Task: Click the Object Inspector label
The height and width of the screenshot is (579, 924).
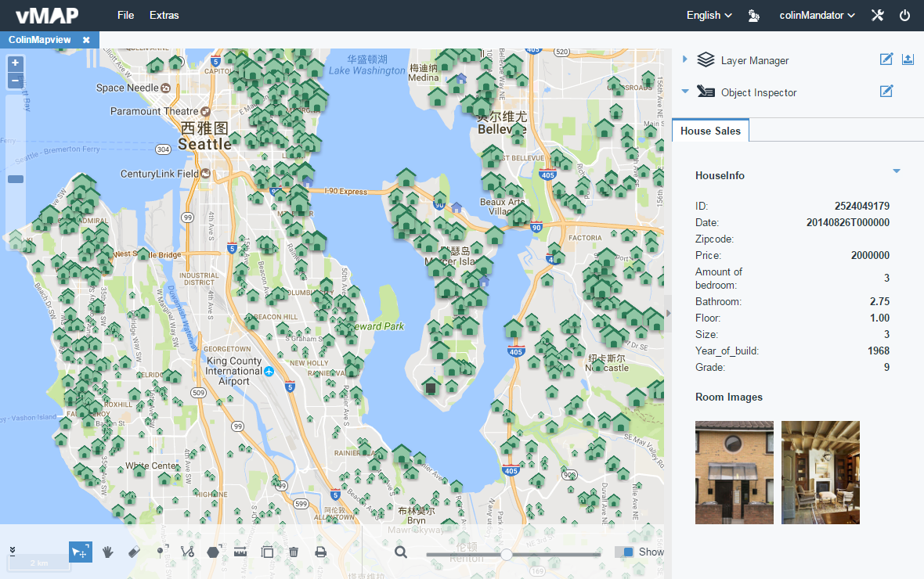Action: [x=759, y=92]
